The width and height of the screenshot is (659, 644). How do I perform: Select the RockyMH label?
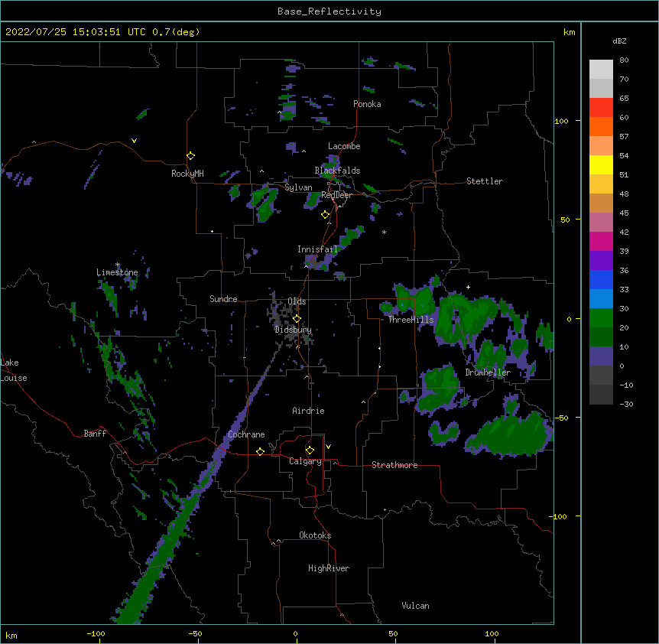187,174
